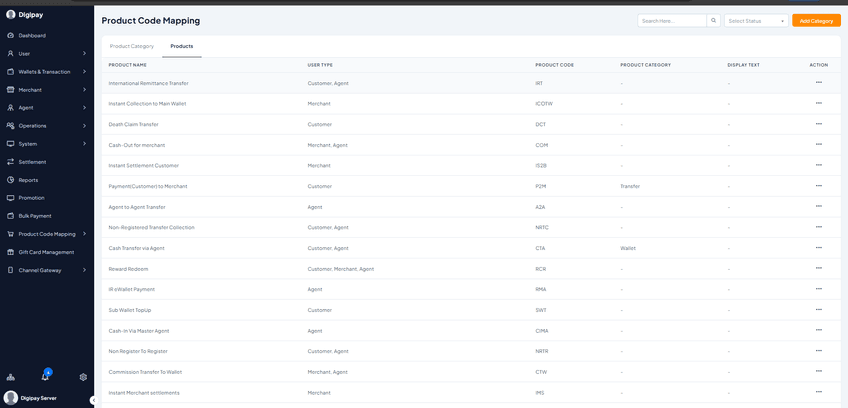Image resolution: width=848 pixels, height=408 pixels.
Task: Open the Settlement menu item
Action: pos(32,162)
